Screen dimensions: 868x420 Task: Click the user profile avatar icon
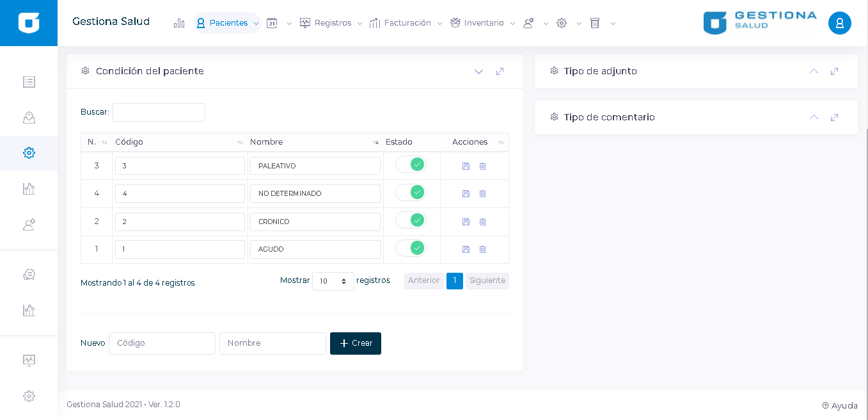point(839,23)
